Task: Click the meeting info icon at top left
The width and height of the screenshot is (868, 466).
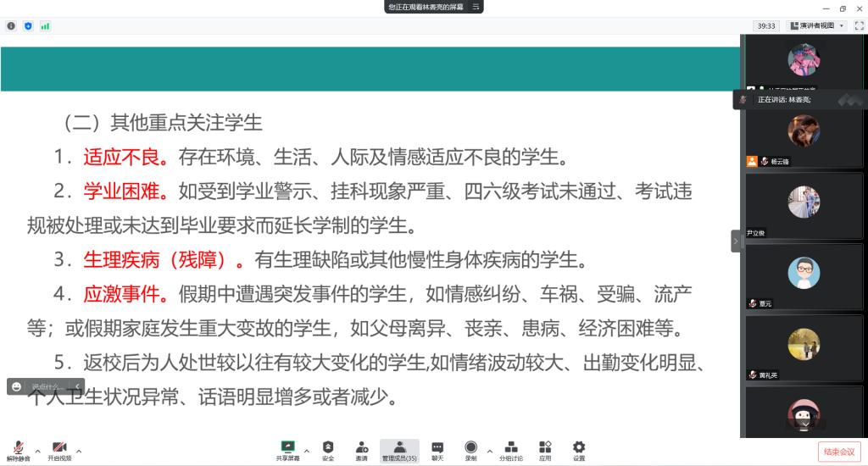Action: click(11, 26)
